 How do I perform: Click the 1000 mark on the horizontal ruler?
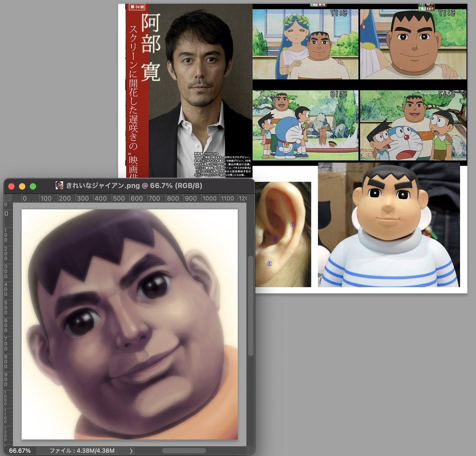coord(209,198)
